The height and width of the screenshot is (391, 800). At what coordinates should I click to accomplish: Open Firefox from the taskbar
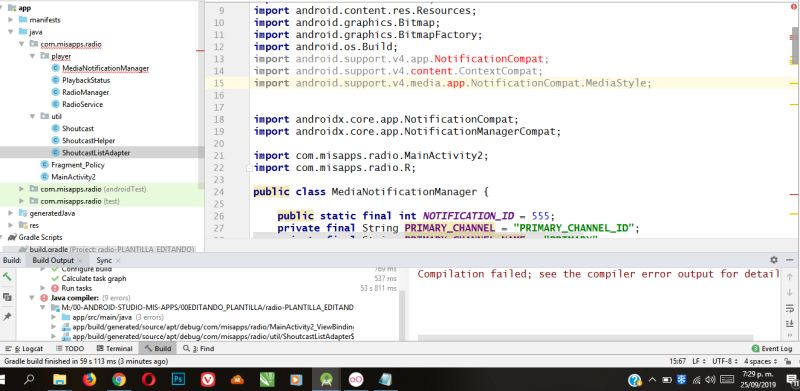(x=89, y=379)
